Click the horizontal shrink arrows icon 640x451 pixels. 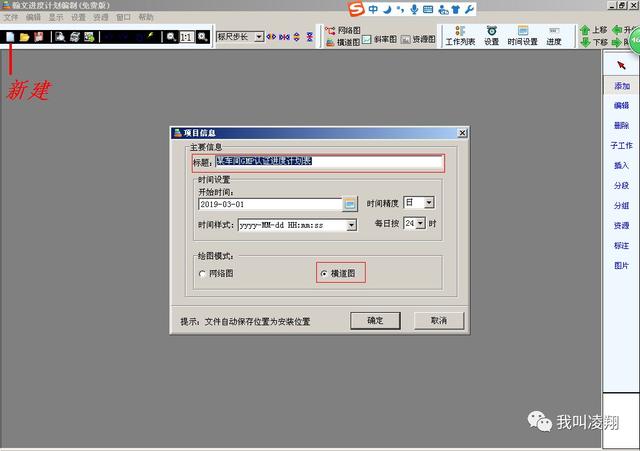pos(284,37)
